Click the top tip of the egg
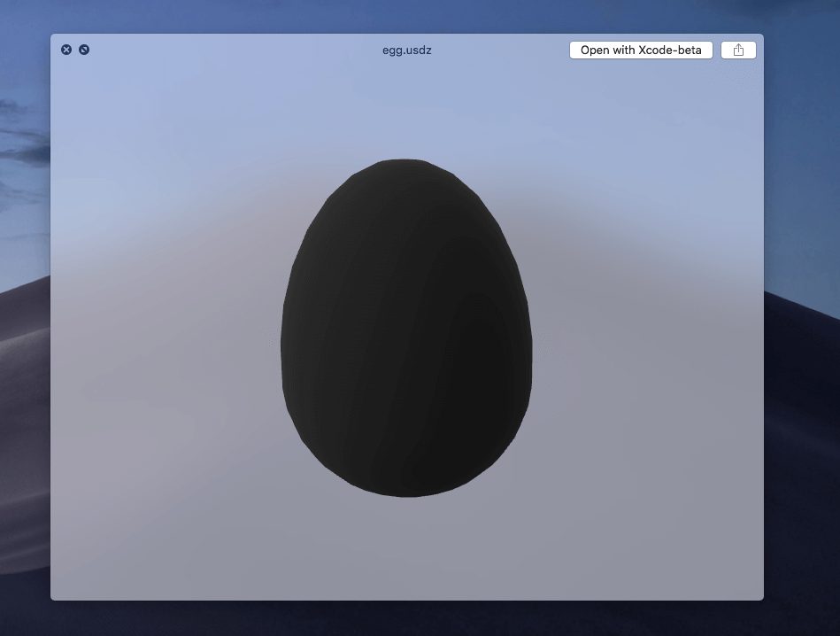The height and width of the screenshot is (636, 840). [x=405, y=164]
